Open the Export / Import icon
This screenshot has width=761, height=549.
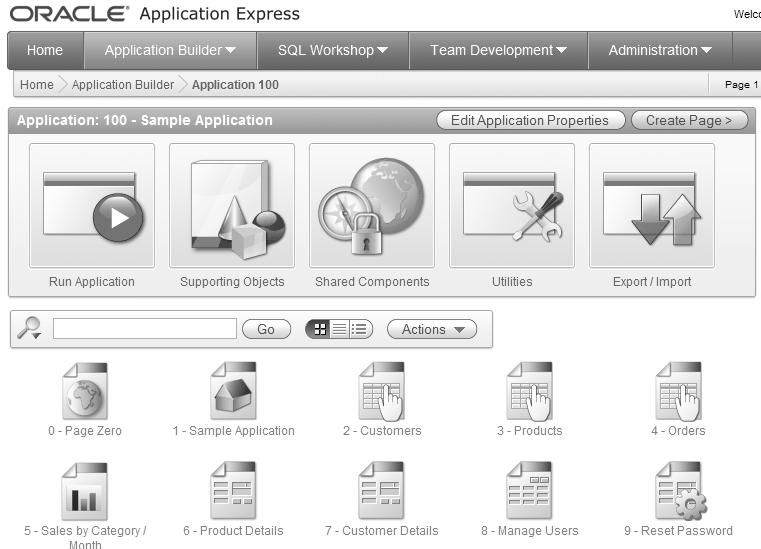click(x=652, y=205)
